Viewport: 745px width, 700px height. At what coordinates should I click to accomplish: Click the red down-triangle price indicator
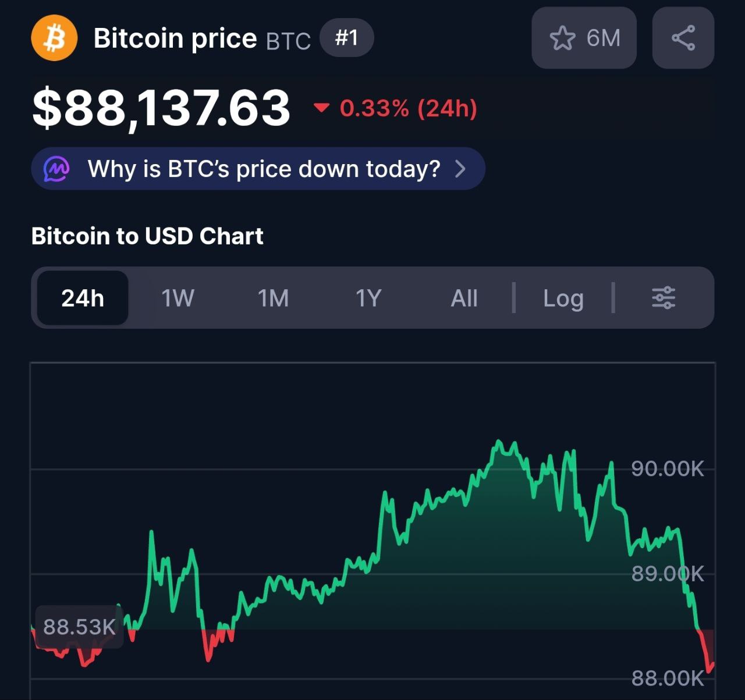(321, 108)
